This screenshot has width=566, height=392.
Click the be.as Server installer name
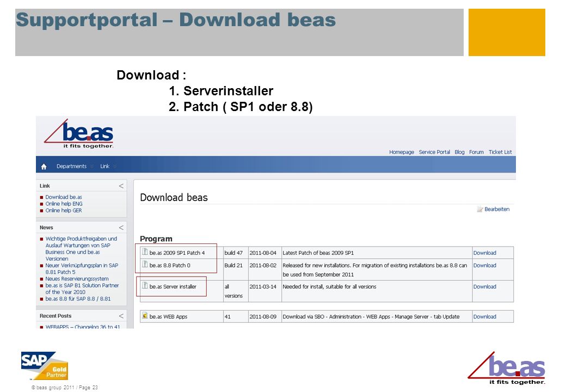(x=173, y=286)
